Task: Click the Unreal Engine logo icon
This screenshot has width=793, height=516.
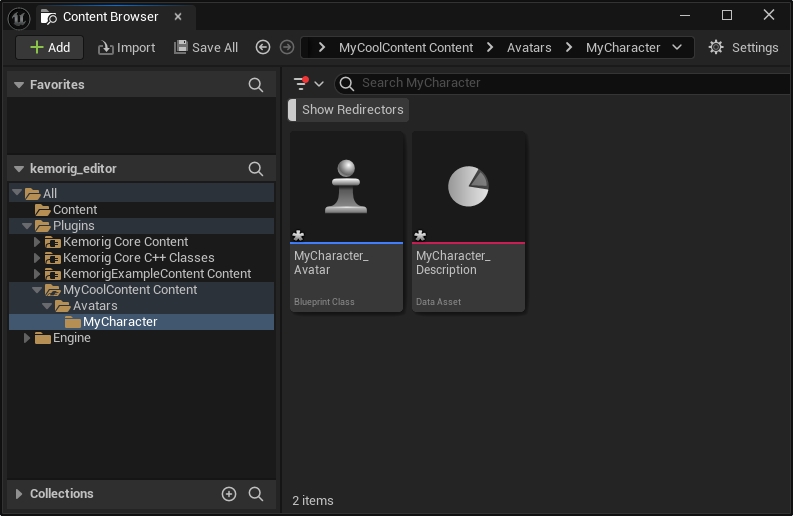Action: [18, 17]
